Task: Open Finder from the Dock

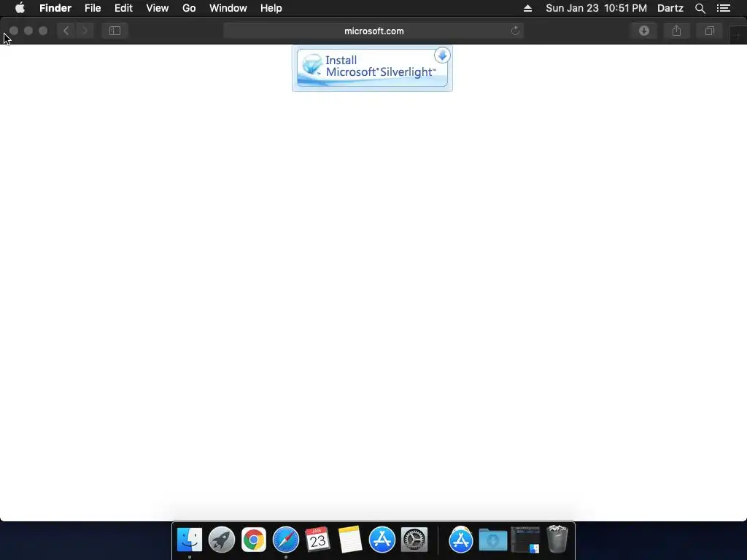Action: click(190, 540)
